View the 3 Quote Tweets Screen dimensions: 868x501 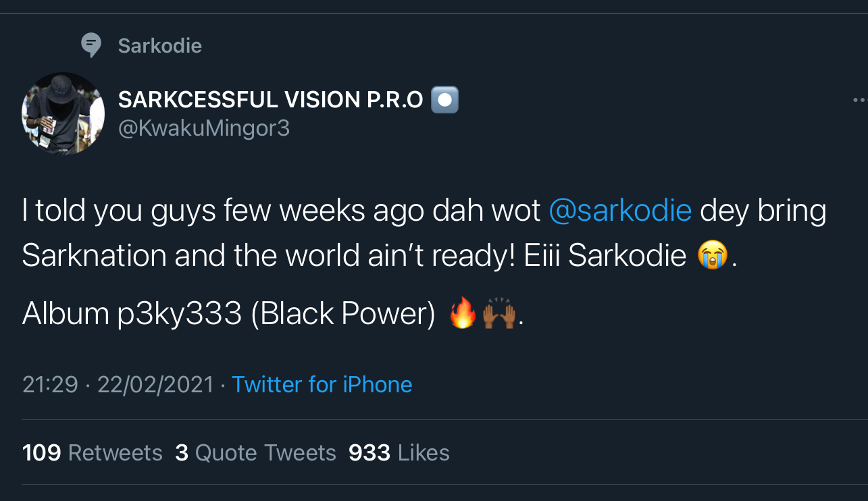click(255, 452)
